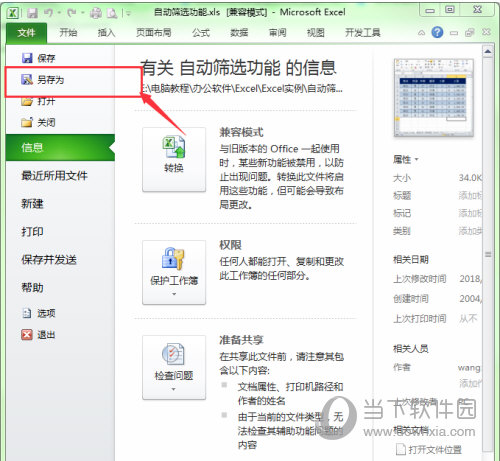The image size is (500, 461).
Task: Switch to the 数据 tab
Action: (239, 33)
